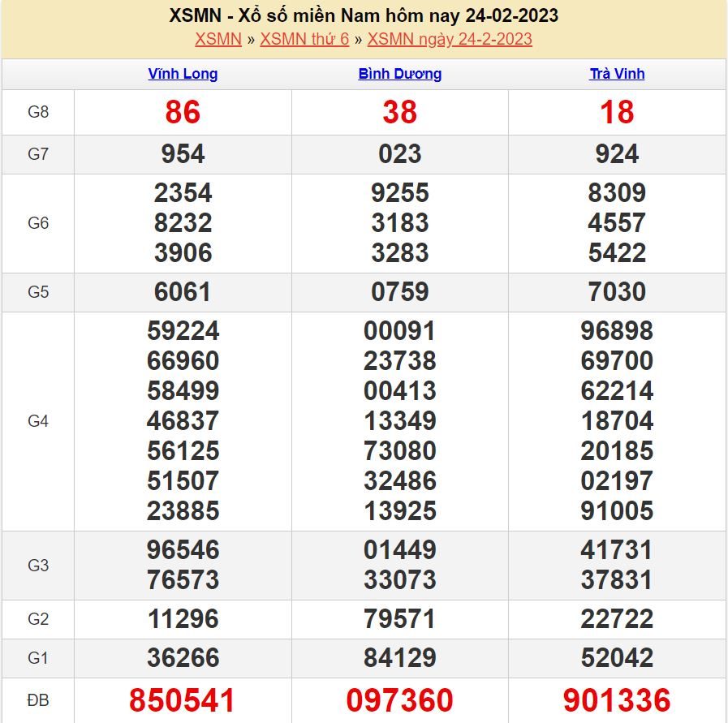This screenshot has height=723, width=728.
Task: Click the G7 number 954
Action: [183, 153]
